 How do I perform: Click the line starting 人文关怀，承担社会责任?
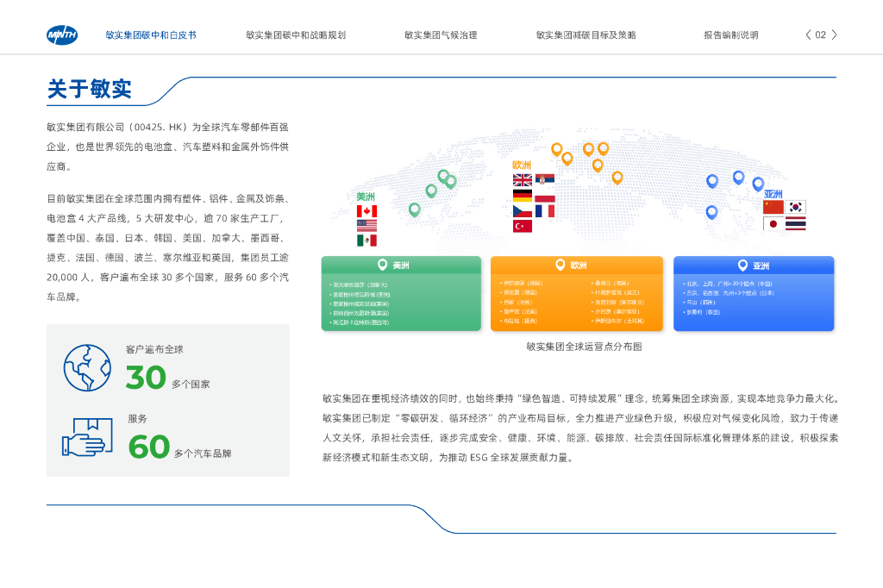click(580, 438)
